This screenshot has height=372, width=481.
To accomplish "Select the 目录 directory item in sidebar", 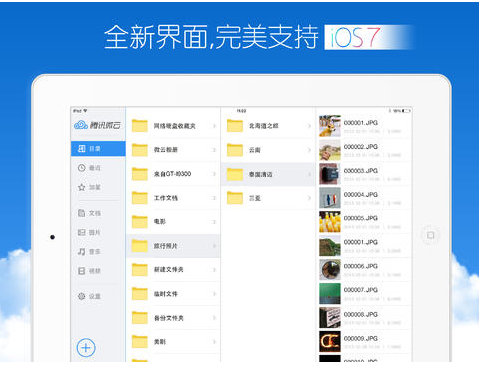I will click(98, 149).
